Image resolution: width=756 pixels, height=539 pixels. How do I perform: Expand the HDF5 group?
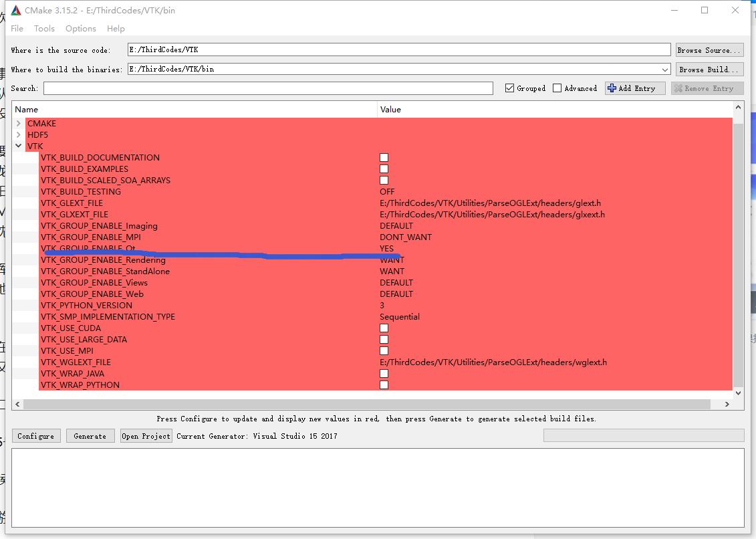(18, 134)
